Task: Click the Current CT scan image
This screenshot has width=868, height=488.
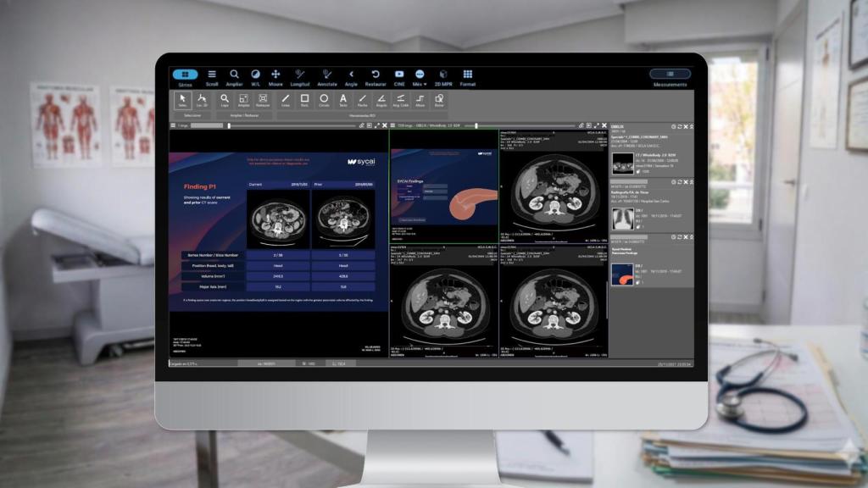Action: 278,219
